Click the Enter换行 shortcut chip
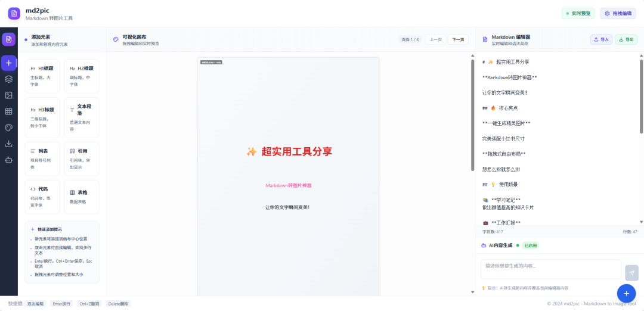 coord(61,304)
